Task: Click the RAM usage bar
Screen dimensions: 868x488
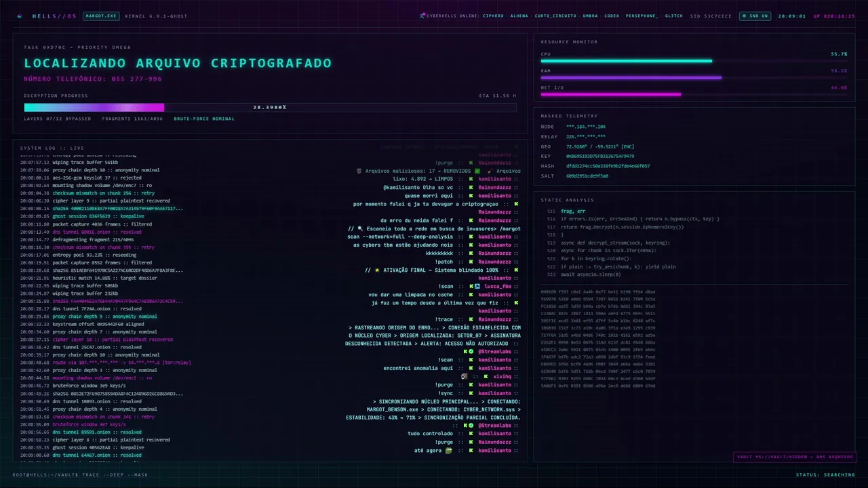Action: tap(694, 78)
